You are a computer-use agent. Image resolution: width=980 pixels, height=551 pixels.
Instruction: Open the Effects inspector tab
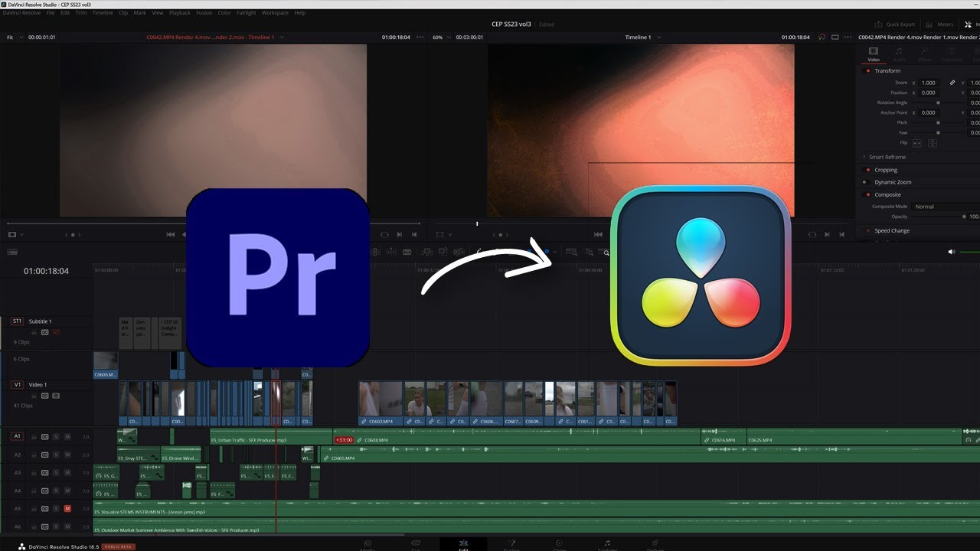click(x=925, y=54)
